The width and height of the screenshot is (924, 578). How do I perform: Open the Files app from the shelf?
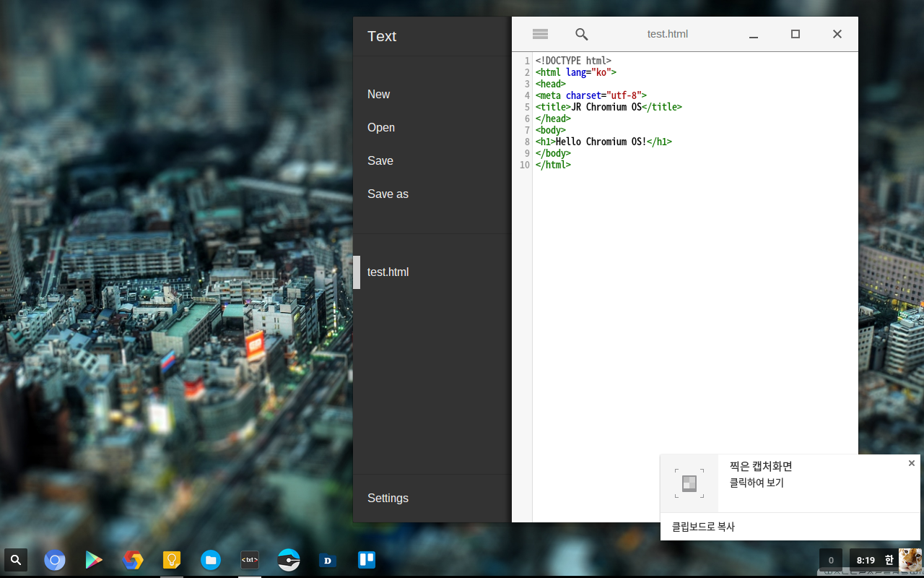point(211,560)
